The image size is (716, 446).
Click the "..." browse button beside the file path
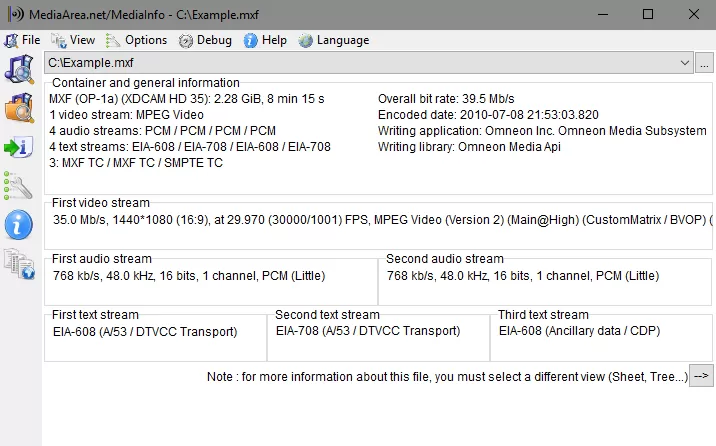click(705, 63)
